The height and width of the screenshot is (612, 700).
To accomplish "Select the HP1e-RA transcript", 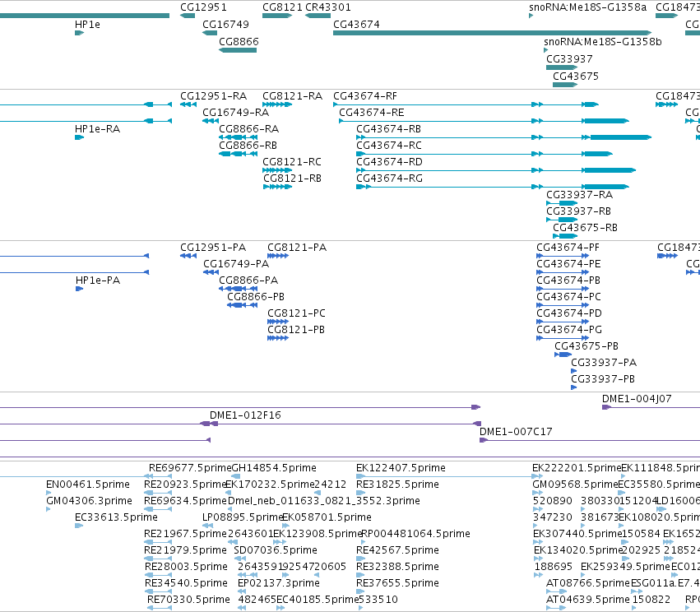I will [x=97, y=129].
